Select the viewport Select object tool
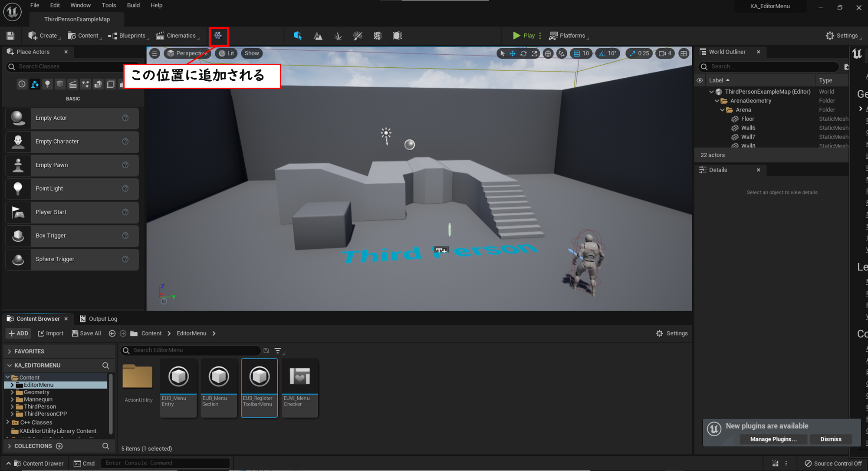868x471 pixels. tap(502, 53)
